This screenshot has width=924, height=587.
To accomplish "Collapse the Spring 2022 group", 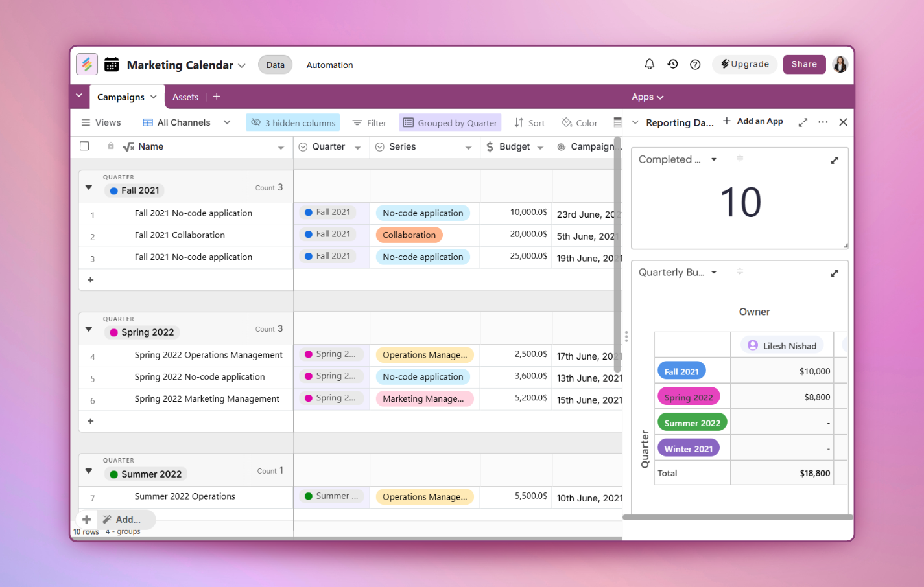I will click(89, 330).
